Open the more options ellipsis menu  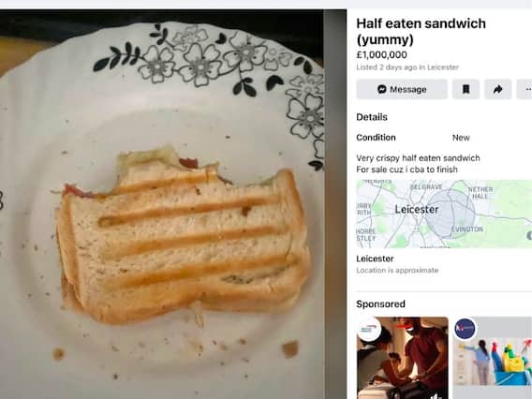(x=525, y=89)
